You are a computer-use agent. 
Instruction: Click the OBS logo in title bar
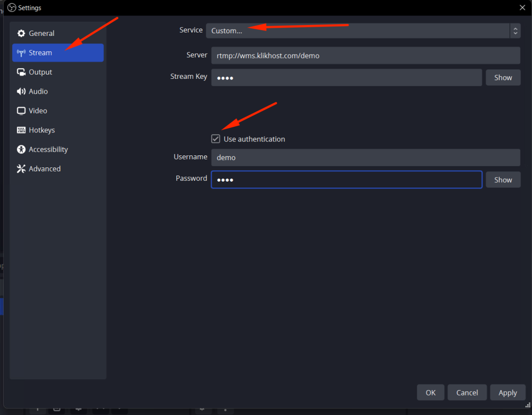12,7
